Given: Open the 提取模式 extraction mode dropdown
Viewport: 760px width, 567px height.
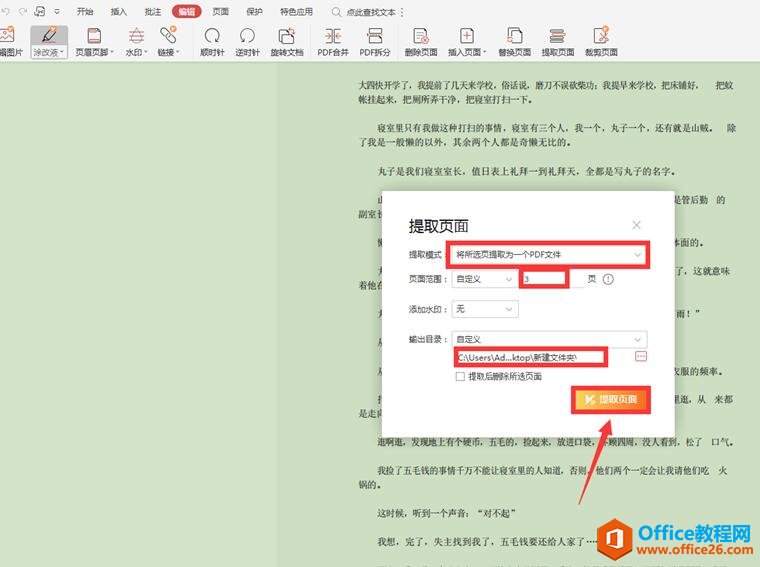Looking at the screenshot, I should [x=548, y=254].
